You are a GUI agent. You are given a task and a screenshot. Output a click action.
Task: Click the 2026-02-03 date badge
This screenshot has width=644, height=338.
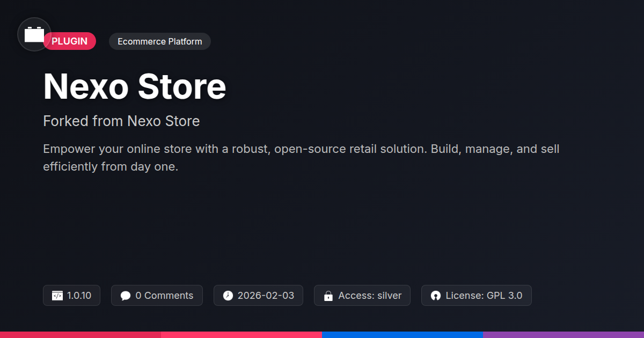(258, 296)
